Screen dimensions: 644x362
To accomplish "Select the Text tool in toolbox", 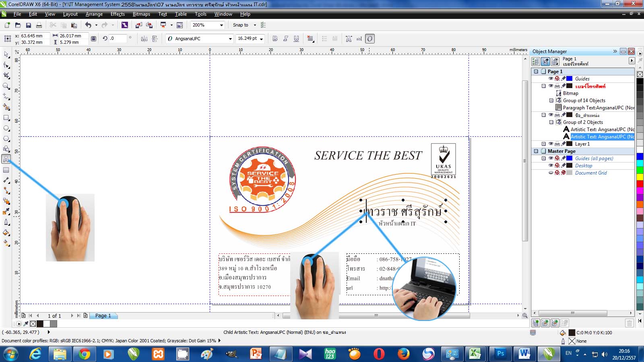I will click(x=6, y=159).
